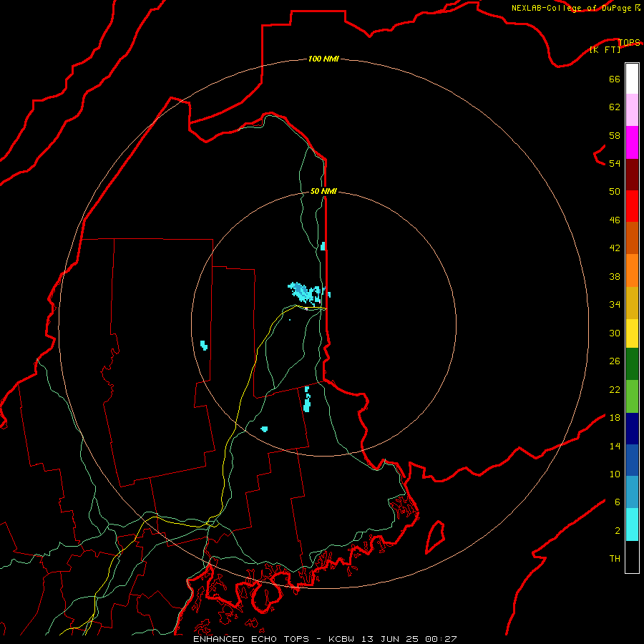The image size is (644, 644).
Task: Click the largest cyan echo cluster near radar center
Action: pyautogui.click(x=305, y=292)
